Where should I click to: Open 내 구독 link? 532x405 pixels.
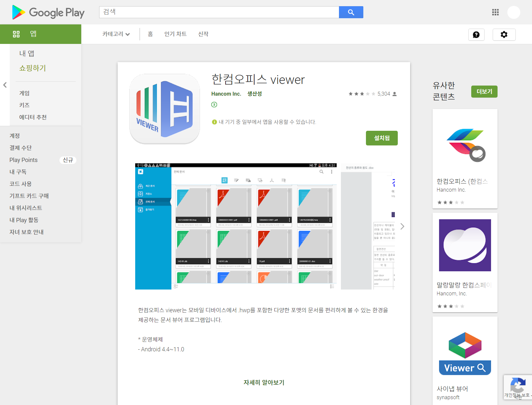[18, 172]
